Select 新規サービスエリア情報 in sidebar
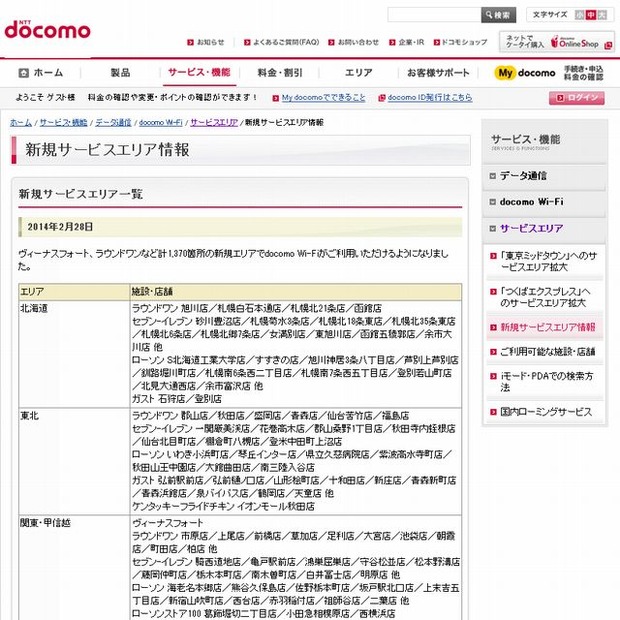This screenshot has width=620, height=620. pos(548,327)
